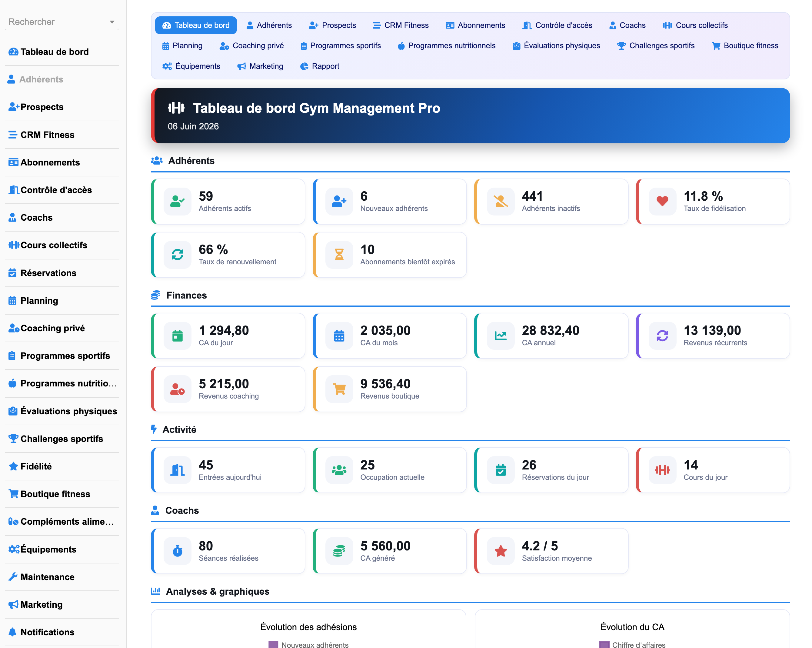Image resolution: width=812 pixels, height=648 pixels.
Task: Click the stopwatch icon in Séances réalisées
Action: [x=177, y=551]
